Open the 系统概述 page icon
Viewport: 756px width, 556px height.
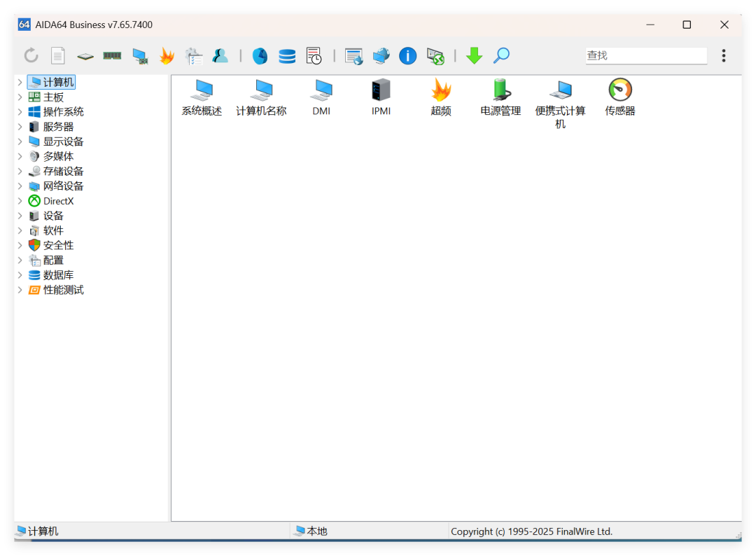[202, 98]
